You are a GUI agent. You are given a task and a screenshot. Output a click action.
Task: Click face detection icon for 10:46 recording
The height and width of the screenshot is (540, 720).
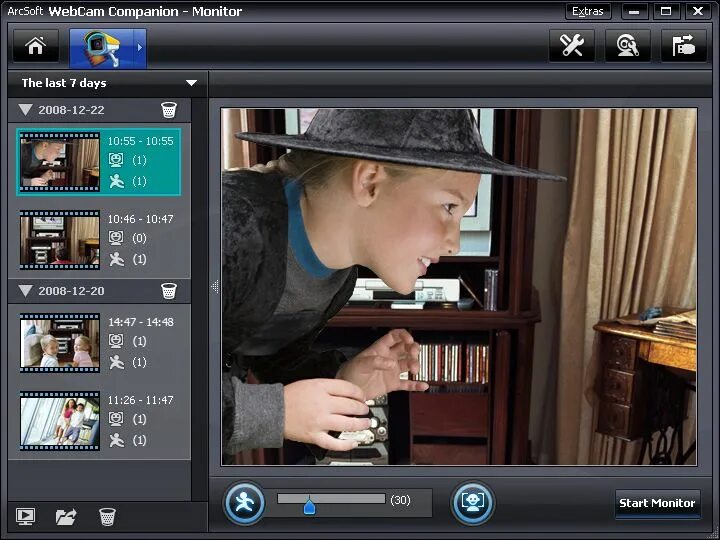pyautogui.click(x=116, y=238)
